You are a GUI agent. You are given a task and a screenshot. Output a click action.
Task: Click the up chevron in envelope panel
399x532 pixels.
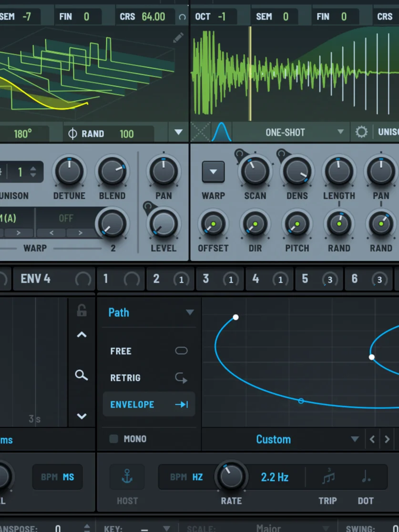pos(82,335)
